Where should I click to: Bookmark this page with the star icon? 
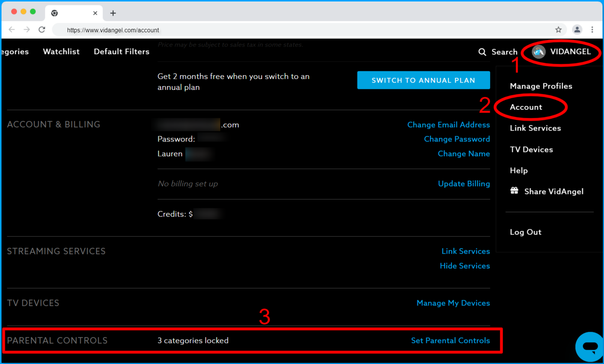[559, 30]
